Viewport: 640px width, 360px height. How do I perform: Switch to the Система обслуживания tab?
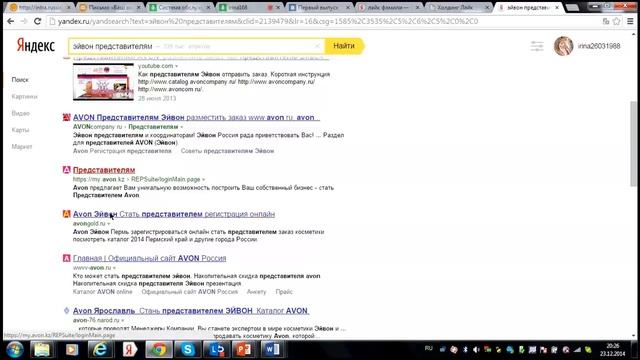pos(179,7)
